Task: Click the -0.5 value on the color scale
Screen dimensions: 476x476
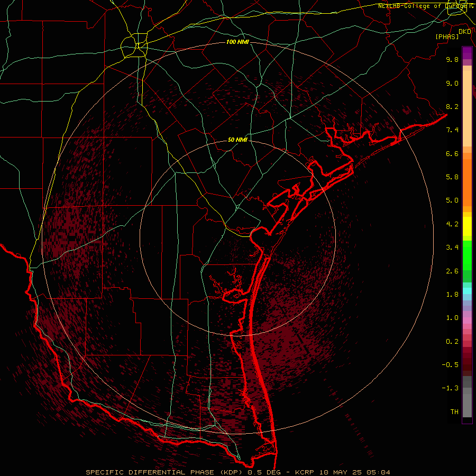Action: (x=450, y=365)
